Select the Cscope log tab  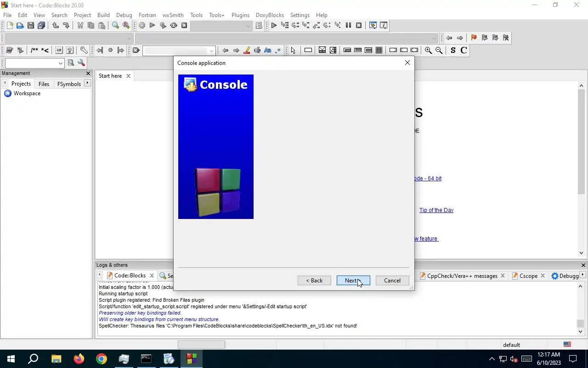pyautogui.click(x=528, y=276)
